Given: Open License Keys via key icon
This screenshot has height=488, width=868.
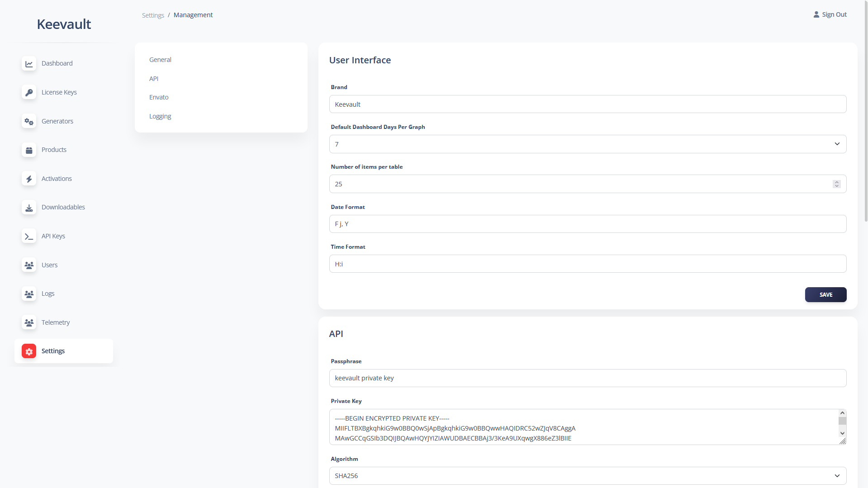Looking at the screenshot, I should tap(29, 92).
